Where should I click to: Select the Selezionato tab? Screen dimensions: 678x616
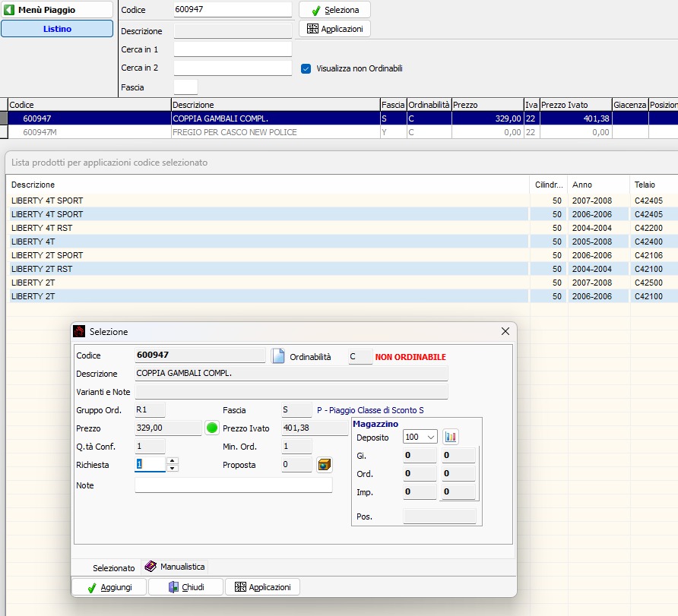click(113, 567)
